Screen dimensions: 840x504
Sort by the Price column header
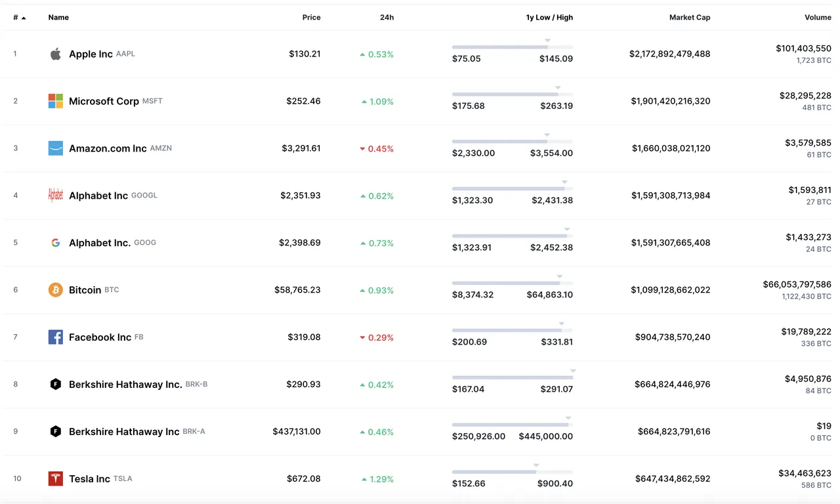pos(312,18)
